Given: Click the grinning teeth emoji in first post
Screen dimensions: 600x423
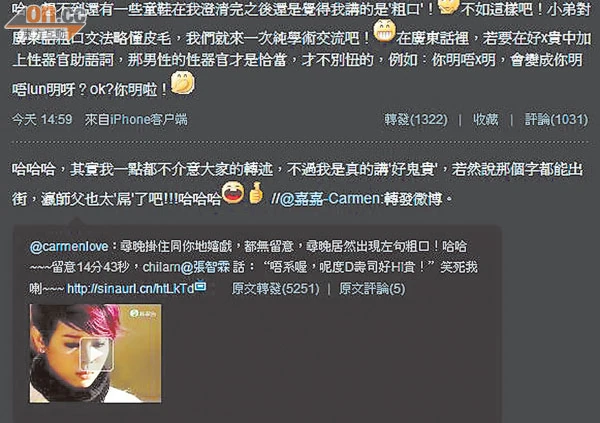Looking at the screenshot, I should tap(384, 31).
